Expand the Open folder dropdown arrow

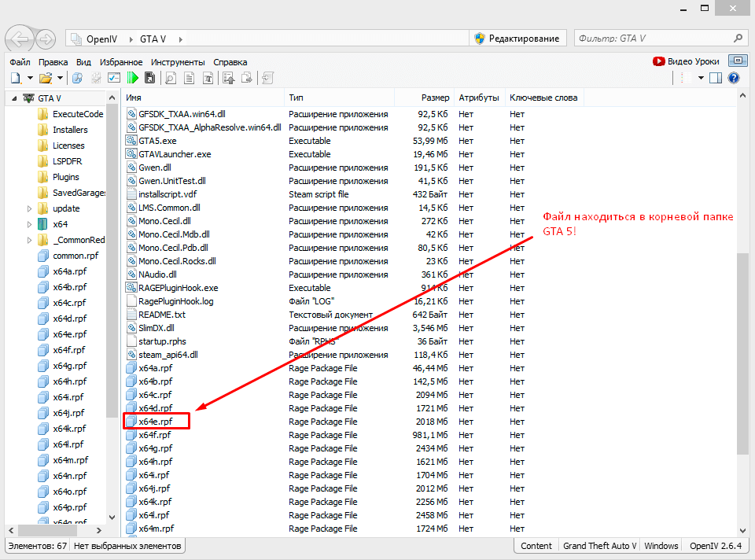(x=60, y=78)
